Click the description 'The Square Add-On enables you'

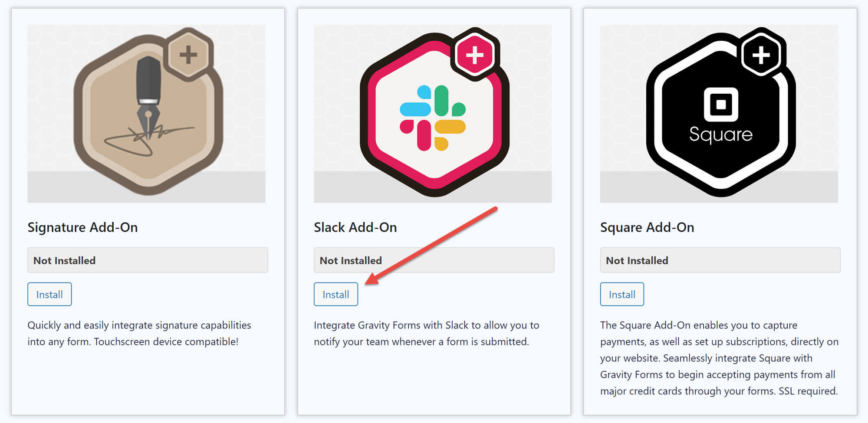tap(719, 358)
